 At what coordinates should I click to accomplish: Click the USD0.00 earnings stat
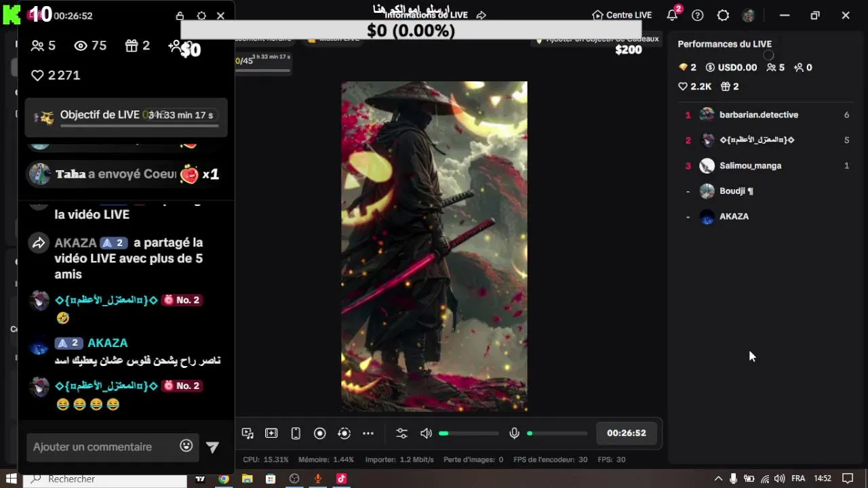pos(731,67)
